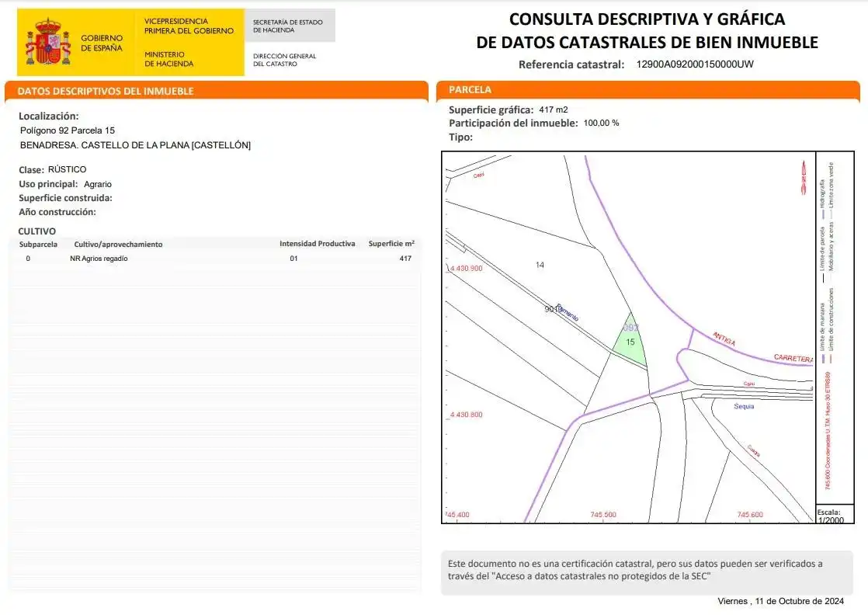Image resolution: width=868 pixels, height=615 pixels.
Task: Click the 'ANTIGA' road label on map
Action: coord(724,339)
